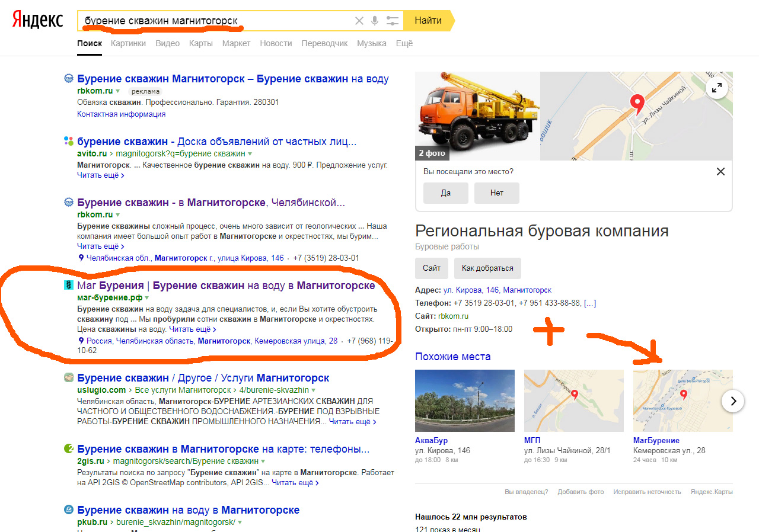Click the Найти search button
Image resolution: width=759 pixels, height=532 pixels.
tap(428, 21)
